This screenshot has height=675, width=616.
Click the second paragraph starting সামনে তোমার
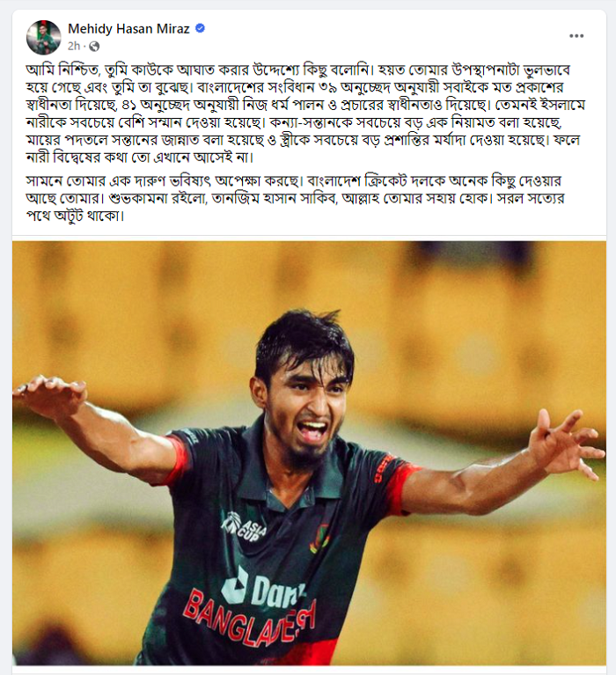click(x=295, y=198)
